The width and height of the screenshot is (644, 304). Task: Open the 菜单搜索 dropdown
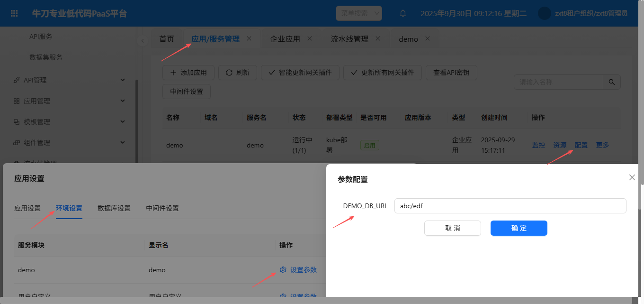pyautogui.click(x=358, y=13)
